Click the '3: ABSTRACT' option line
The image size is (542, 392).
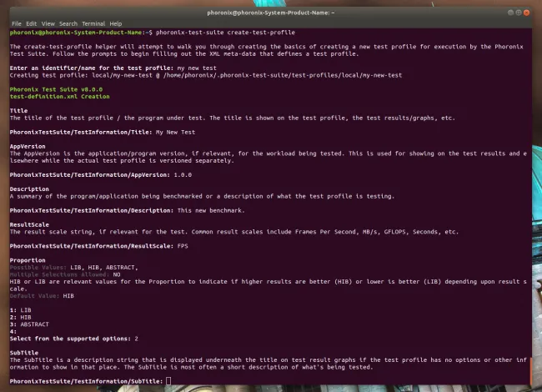point(29,324)
